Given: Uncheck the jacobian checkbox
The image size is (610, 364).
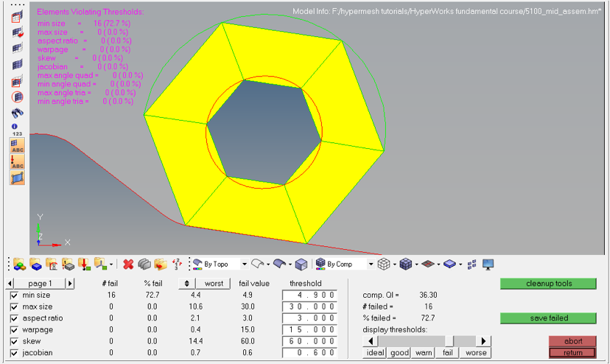Looking at the screenshot, I should [14, 353].
